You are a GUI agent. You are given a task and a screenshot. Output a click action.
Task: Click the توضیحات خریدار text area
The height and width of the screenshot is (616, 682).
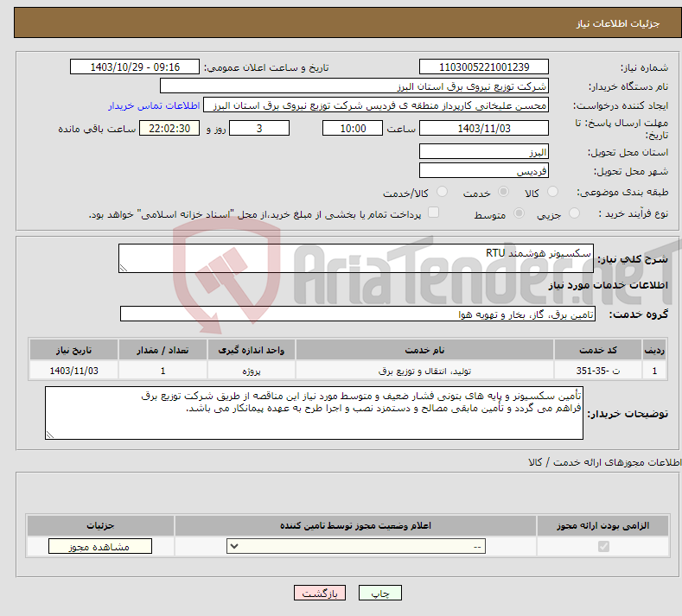pos(314,413)
